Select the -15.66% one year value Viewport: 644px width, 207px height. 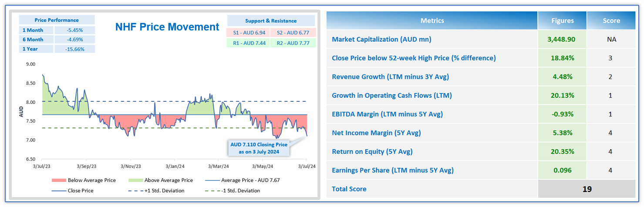pos(74,49)
